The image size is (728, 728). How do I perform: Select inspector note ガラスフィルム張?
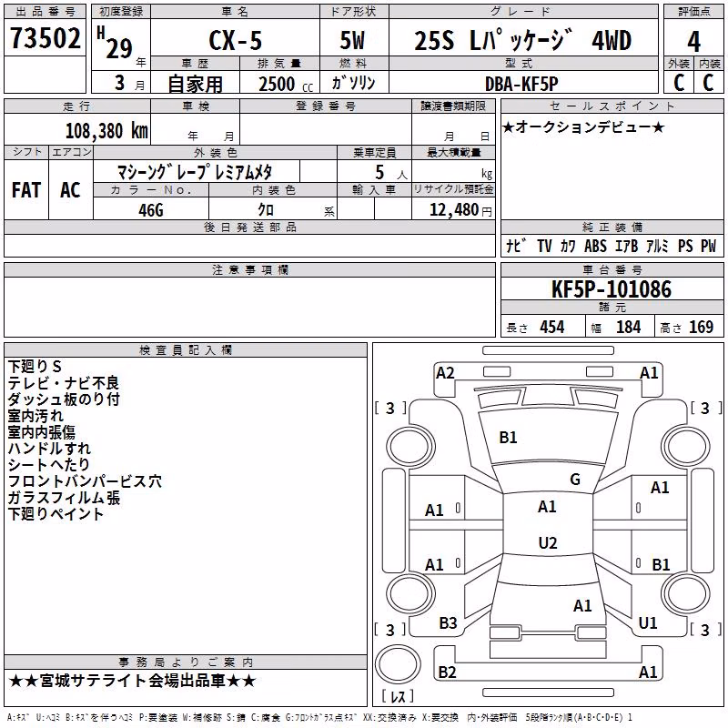click(x=64, y=497)
